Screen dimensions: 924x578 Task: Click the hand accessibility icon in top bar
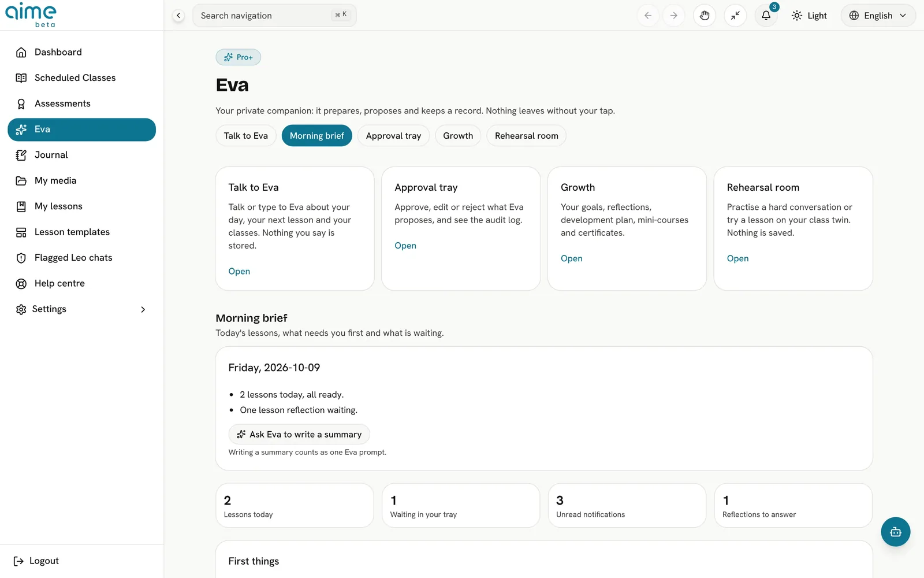click(705, 16)
